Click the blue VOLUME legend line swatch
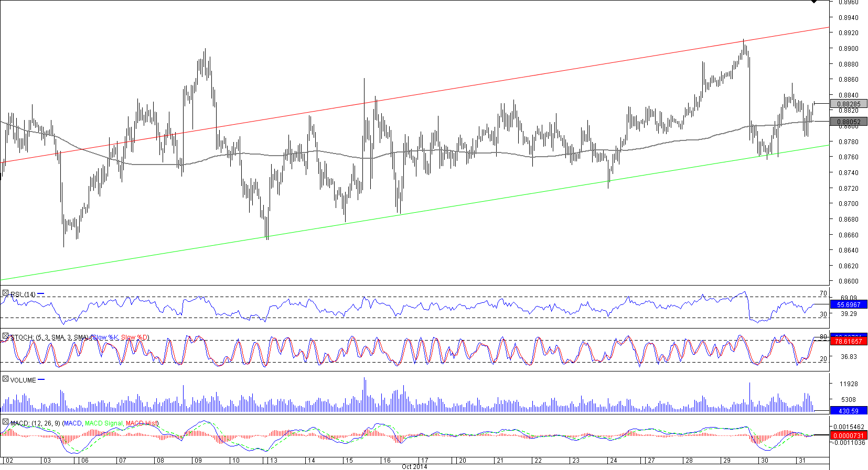The height and width of the screenshot is (470, 868). coord(41,380)
